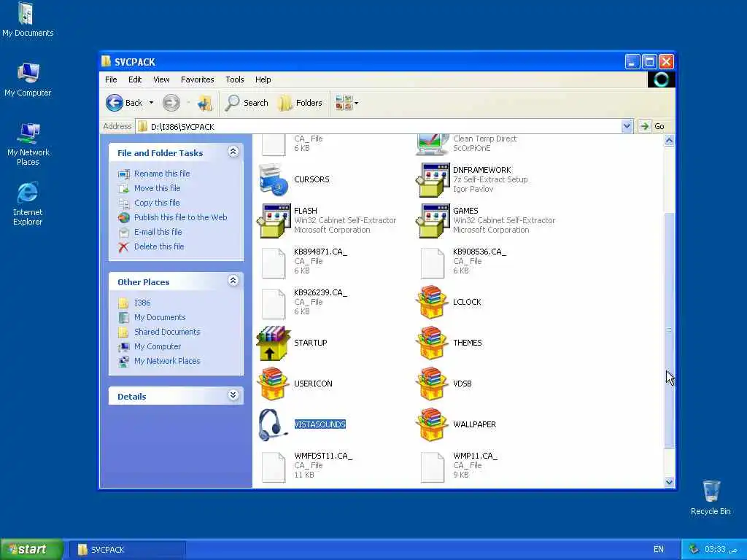Select the DNFRAMEWORK self-extract icon
This screenshot has height=560, width=747.
(433, 179)
